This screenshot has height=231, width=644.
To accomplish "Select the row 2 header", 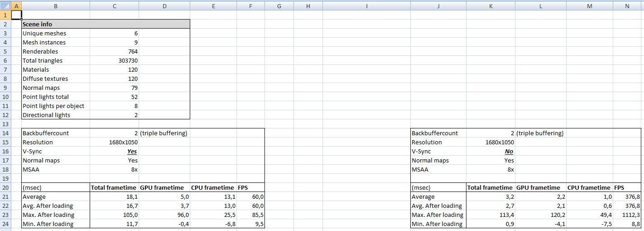I will [5, 24].
